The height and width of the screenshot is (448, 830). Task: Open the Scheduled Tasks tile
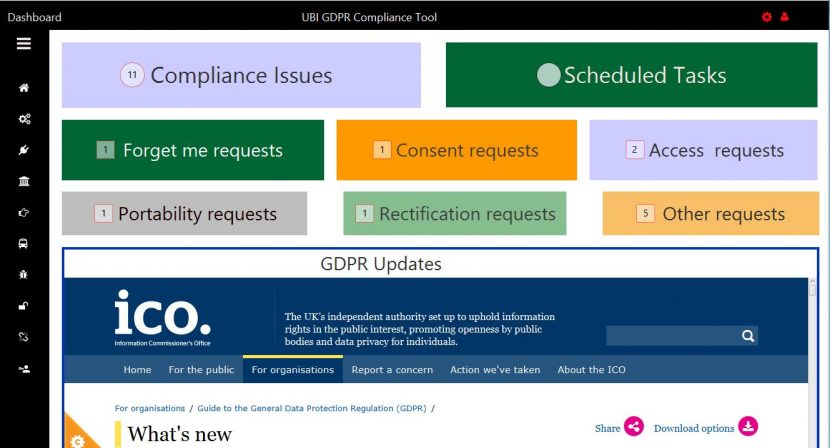[631, 75]
